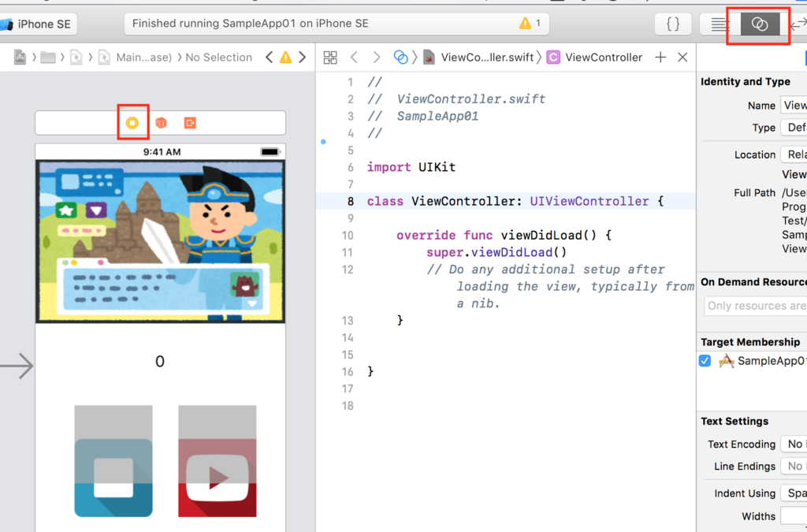
Task: Click the Text Settings section header
Action: point(734,421)
